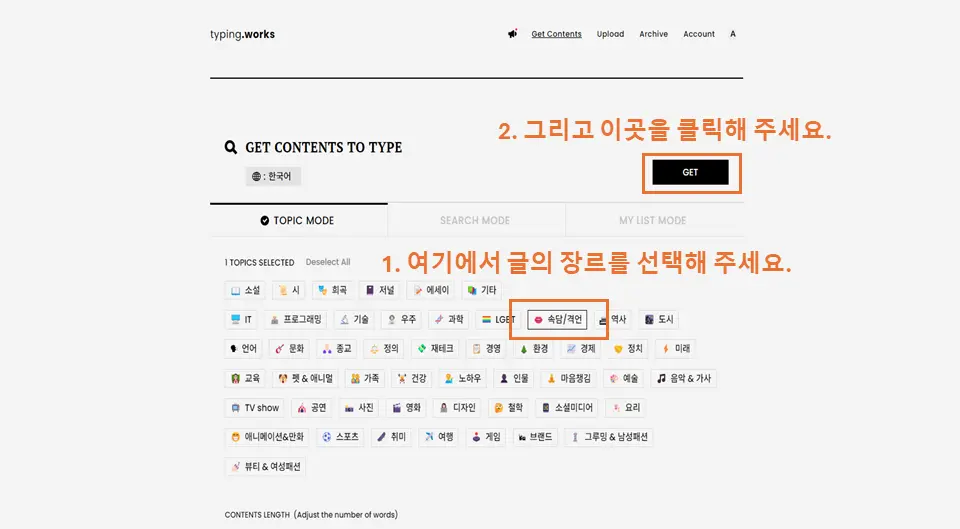The width and height of the screenshot is (960, 529).
Task: Pick the 철학 topic
Action: pyautogui.click(x=508, y=408)
